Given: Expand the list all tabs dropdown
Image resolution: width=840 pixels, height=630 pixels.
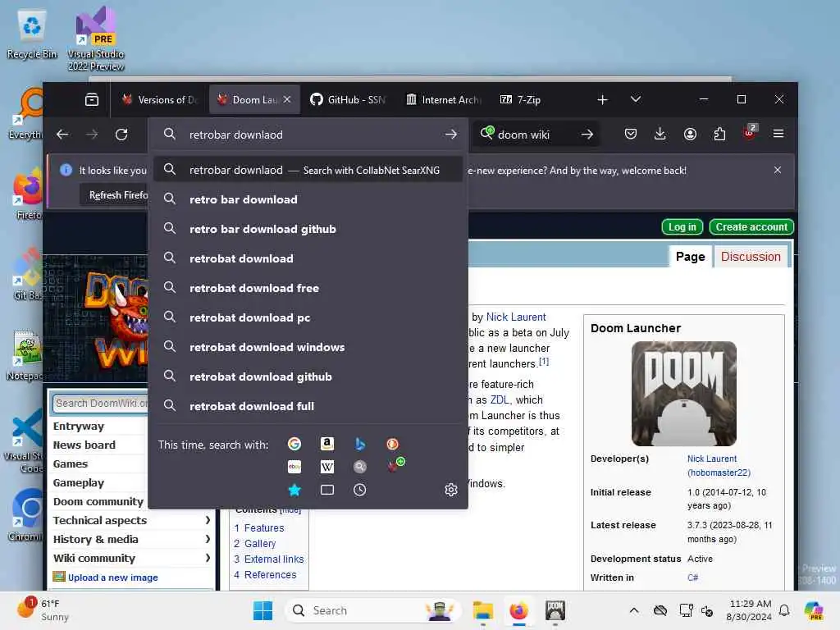Looking at the screenshot, I should tap(636, 99).
